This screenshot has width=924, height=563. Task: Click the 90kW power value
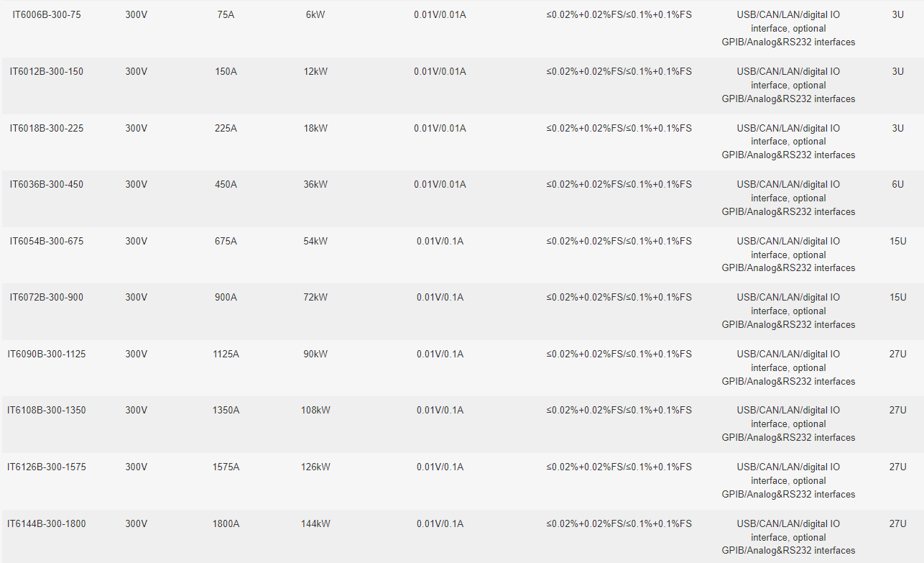pyautogui.click(x=315, y=354)
